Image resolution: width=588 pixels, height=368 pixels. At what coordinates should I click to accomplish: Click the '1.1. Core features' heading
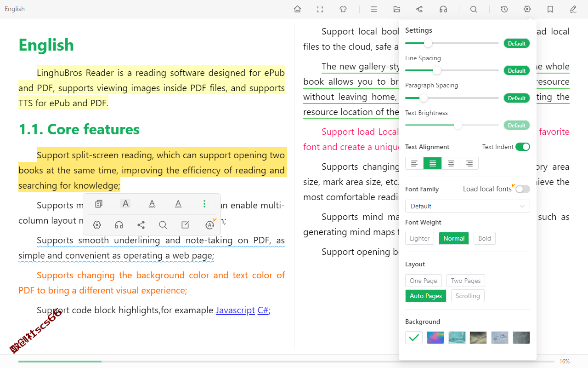click(79, 129)
